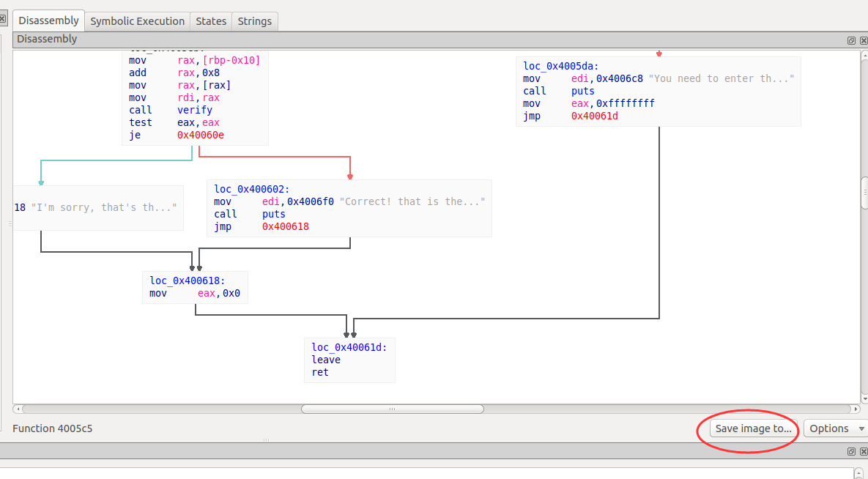The height and width of the screenshot is (479, 868).
Task: Click the right arrow of the horizontal scrollbar
Action: (x=855, y=409)
